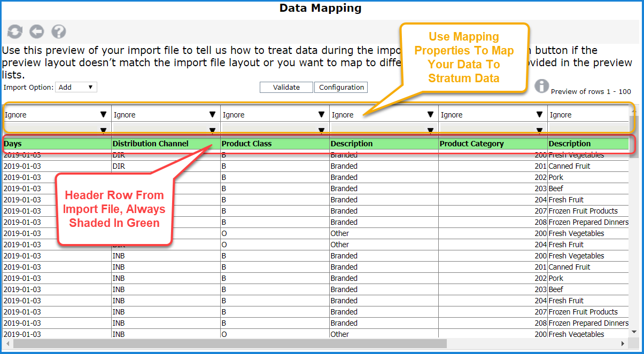
Task: Click the horizontal scrollbar thumb
Action: (x=230, y=343)
